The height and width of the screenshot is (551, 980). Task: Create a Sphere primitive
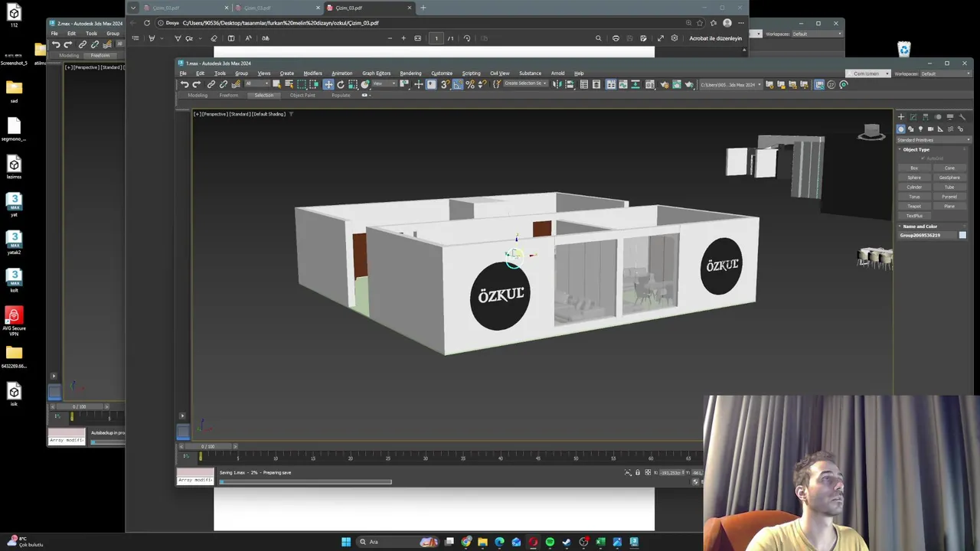[914, 178]
